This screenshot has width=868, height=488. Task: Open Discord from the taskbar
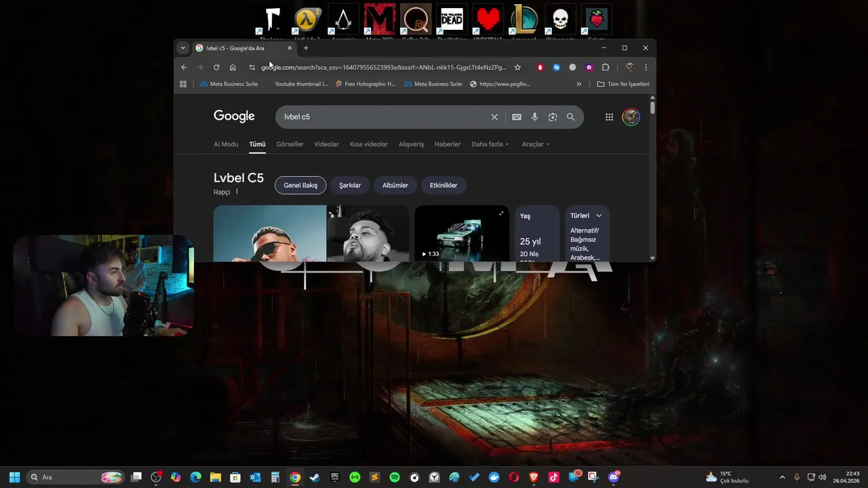(614, 477)
